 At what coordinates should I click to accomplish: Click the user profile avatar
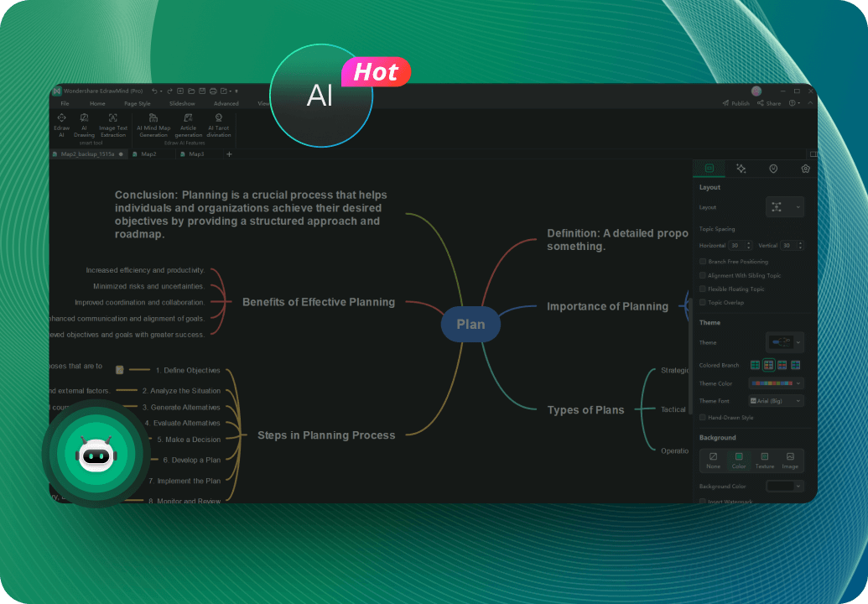point(756,91)
